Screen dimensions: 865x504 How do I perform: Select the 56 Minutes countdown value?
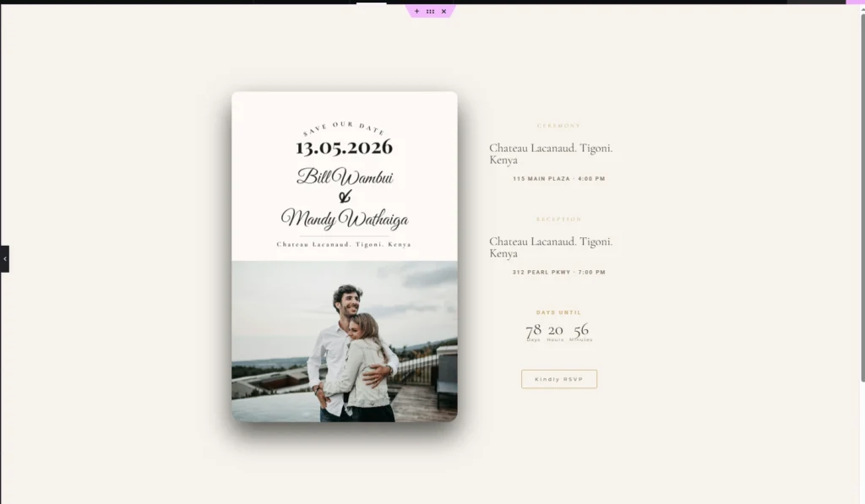(x=581, y=332)
